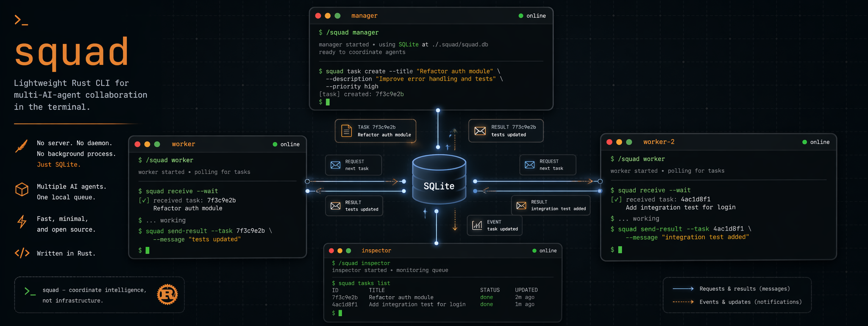The height and width of the screenshot is (326, 868).
Task: Click the cursor block in the manager terminal
Action: [x=328, y=102]
